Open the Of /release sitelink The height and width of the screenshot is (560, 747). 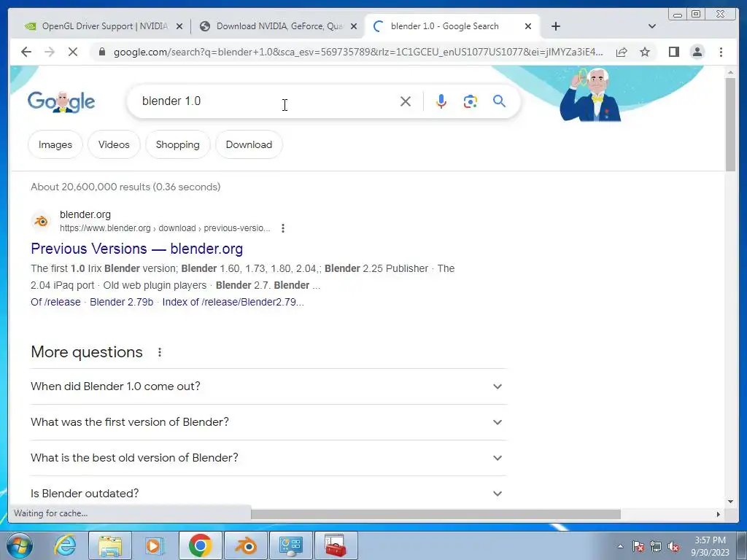tap(55, 302)
